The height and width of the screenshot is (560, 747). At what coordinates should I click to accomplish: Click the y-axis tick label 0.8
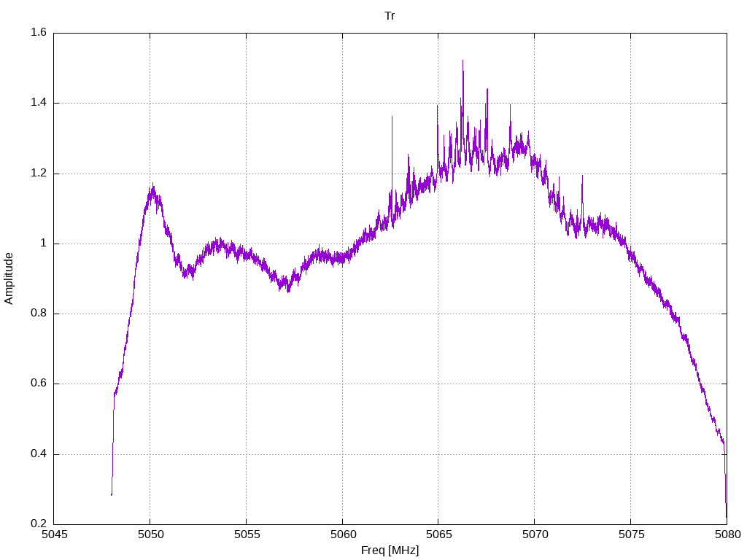39,314
